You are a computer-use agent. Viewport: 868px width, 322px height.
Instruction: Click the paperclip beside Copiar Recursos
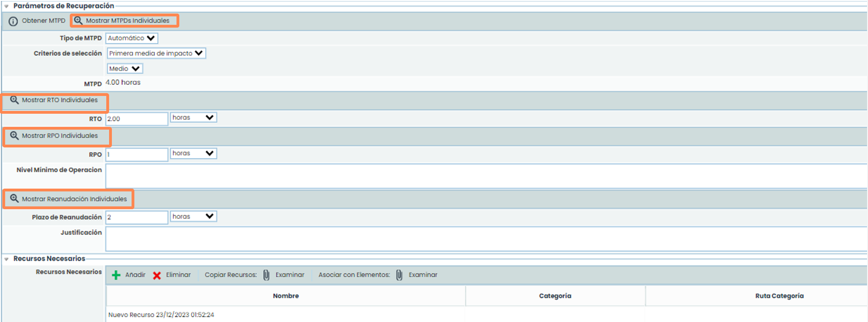coord(266,275)
